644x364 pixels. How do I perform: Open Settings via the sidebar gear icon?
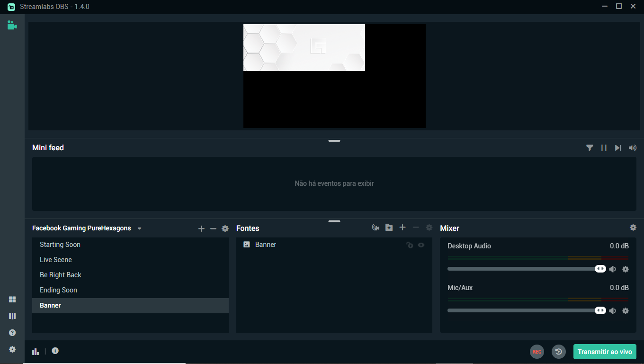click(12, 349)
